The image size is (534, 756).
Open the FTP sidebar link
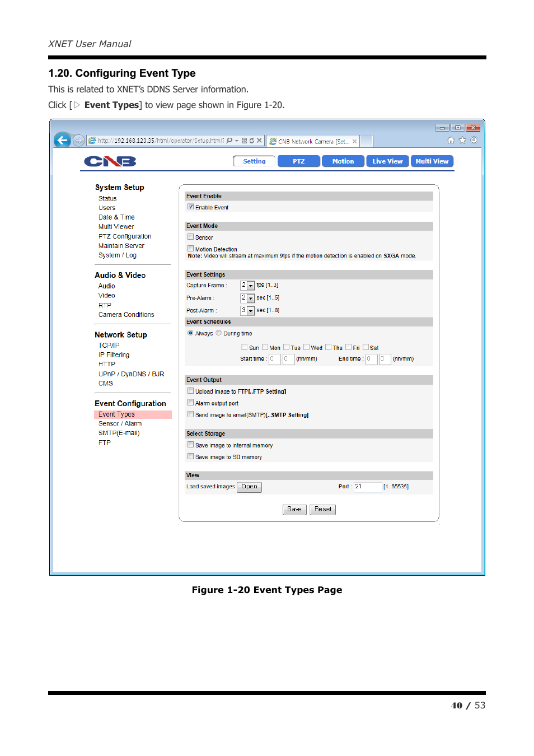click(x=105, y=443)
